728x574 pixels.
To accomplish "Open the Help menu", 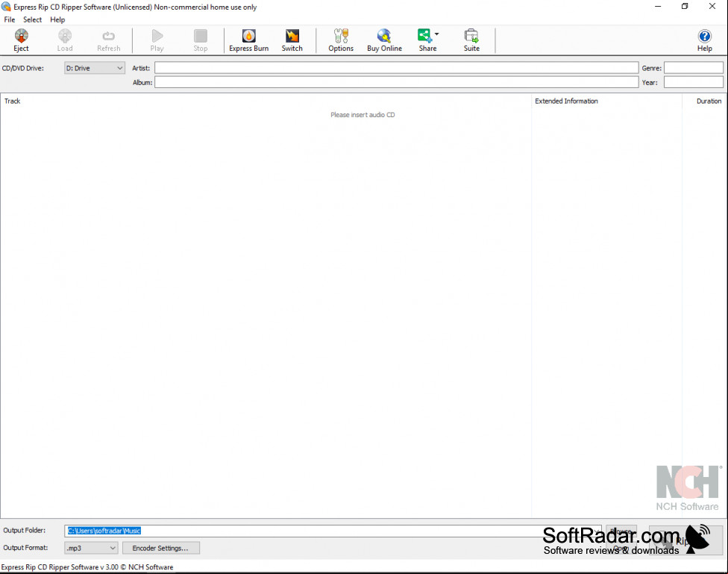I will tap(57, 19).
